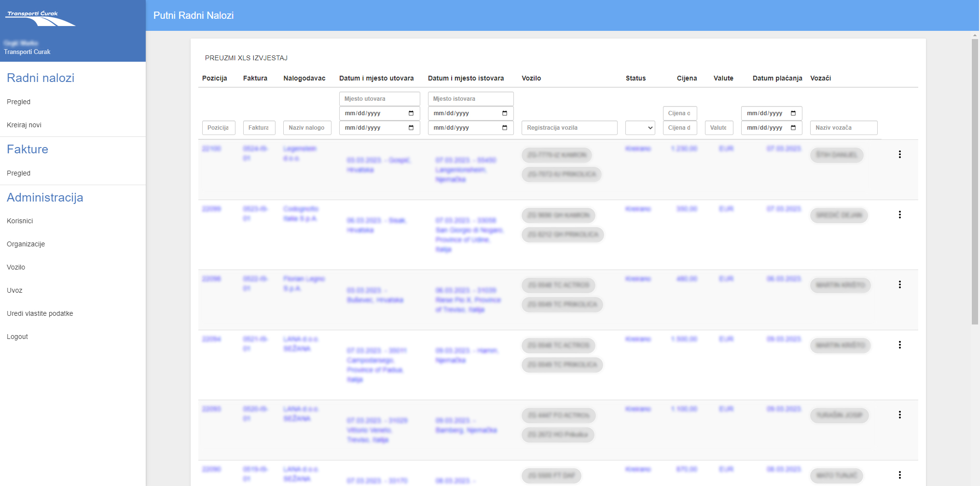Open the kebab menu on the fifth row
Screen dimensions: 980x486
click(900, 414)
